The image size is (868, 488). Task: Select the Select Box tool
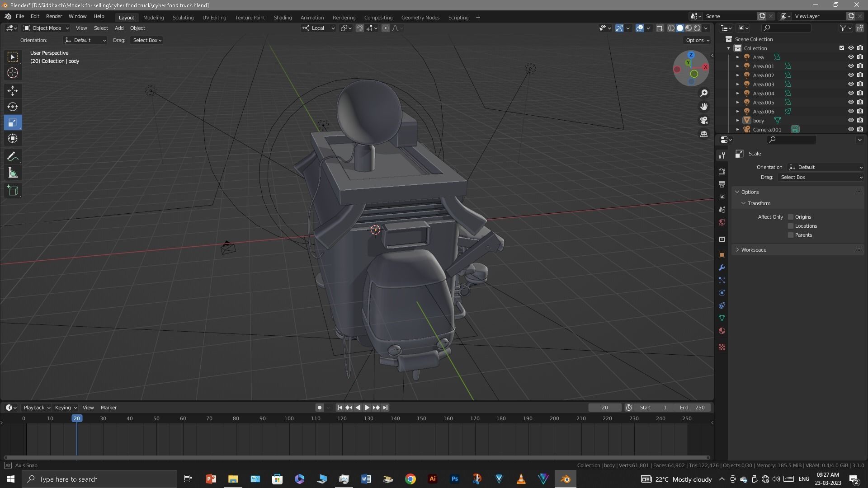(13, 57)
